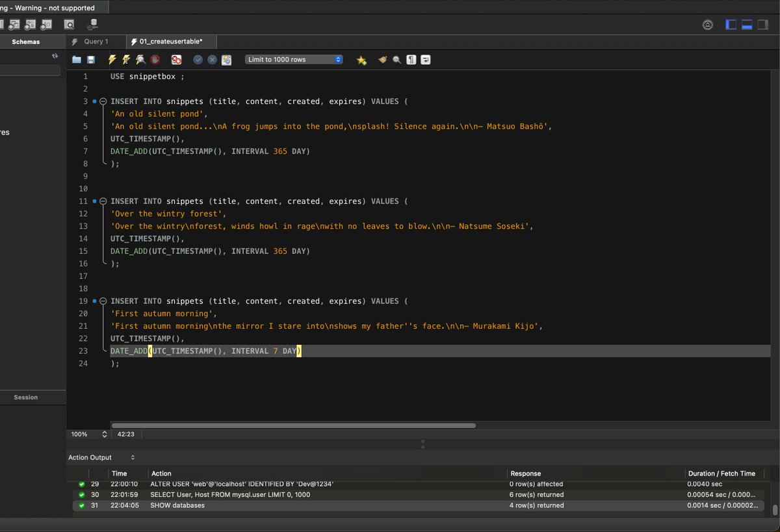Toggle autocommit mode

tap(226, 60)
